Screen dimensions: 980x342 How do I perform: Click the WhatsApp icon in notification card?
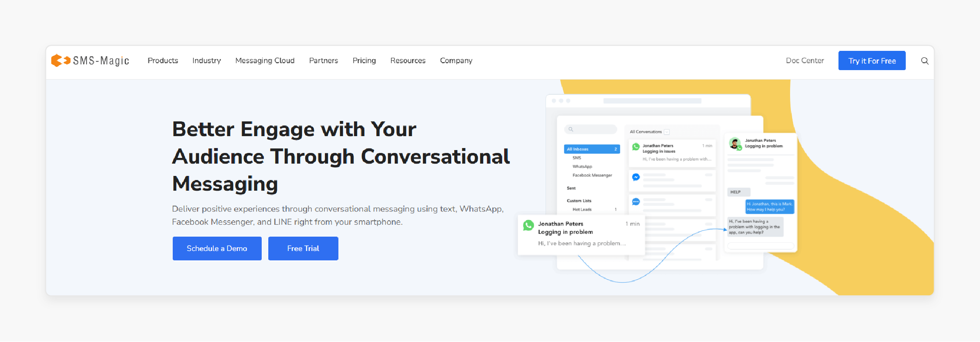point(528,225)
